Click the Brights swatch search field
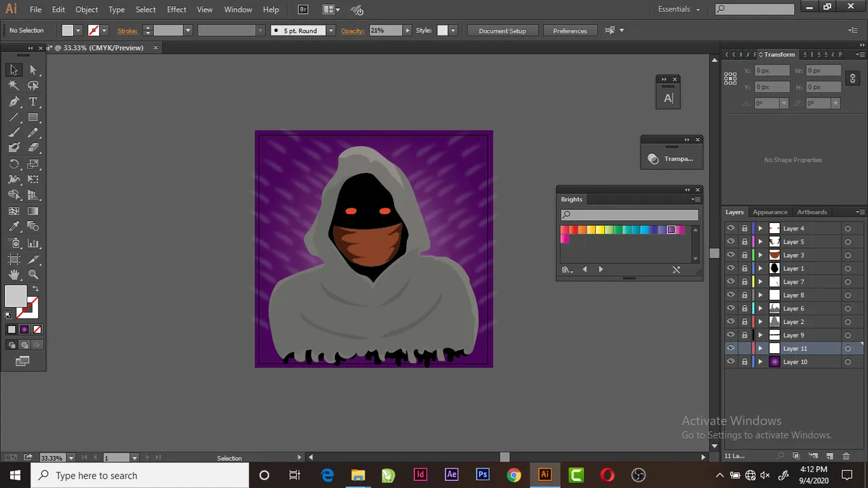The image size is (868, 488). (x=629, y=215)
